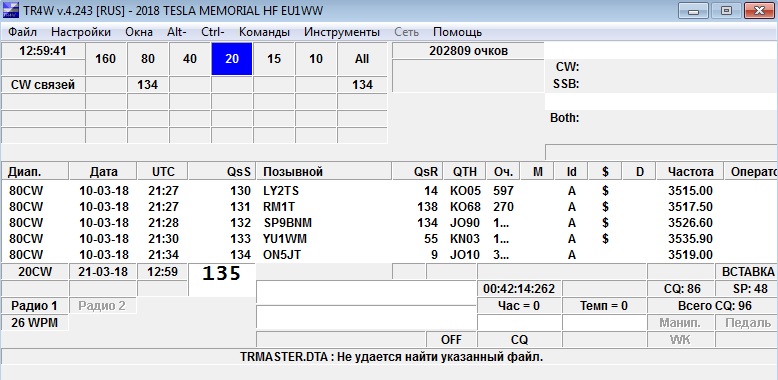This screenshot has width=778, height=380.
Task: Click the ВСТАВКА insert mode indicator
Action: [x=748, y=271]
